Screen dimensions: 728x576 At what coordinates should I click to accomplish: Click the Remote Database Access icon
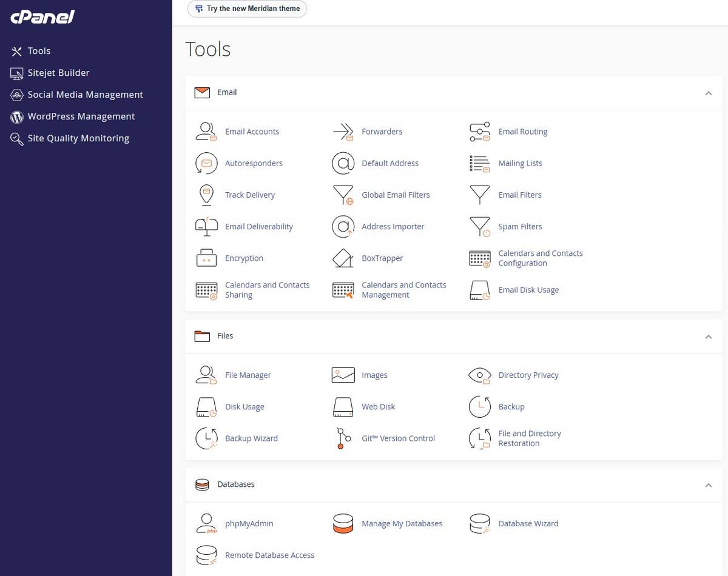tap(206, 555)
